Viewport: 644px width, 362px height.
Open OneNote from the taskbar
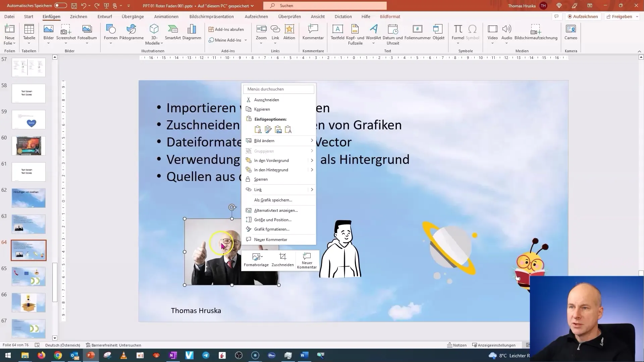point(173,355)
